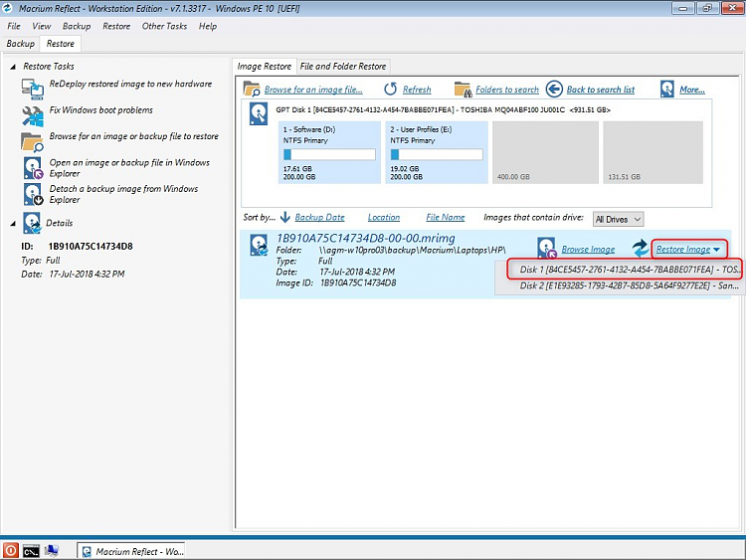
Task: Select the Restore tab
Action: point(61,44)
